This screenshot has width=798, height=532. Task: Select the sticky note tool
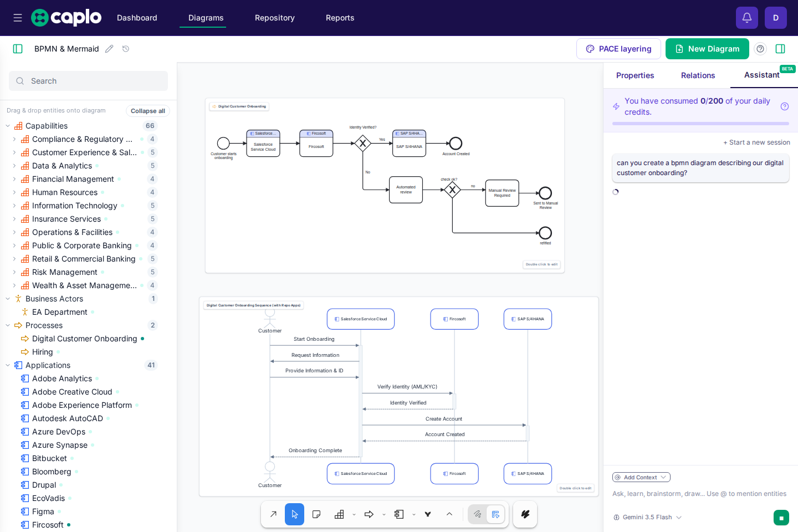coord(316,514)
